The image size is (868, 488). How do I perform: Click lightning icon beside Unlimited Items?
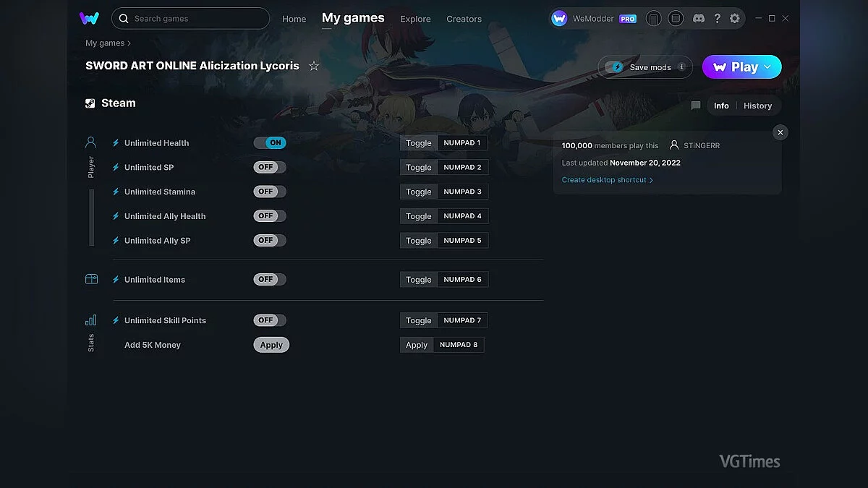(x=116, y=280)
